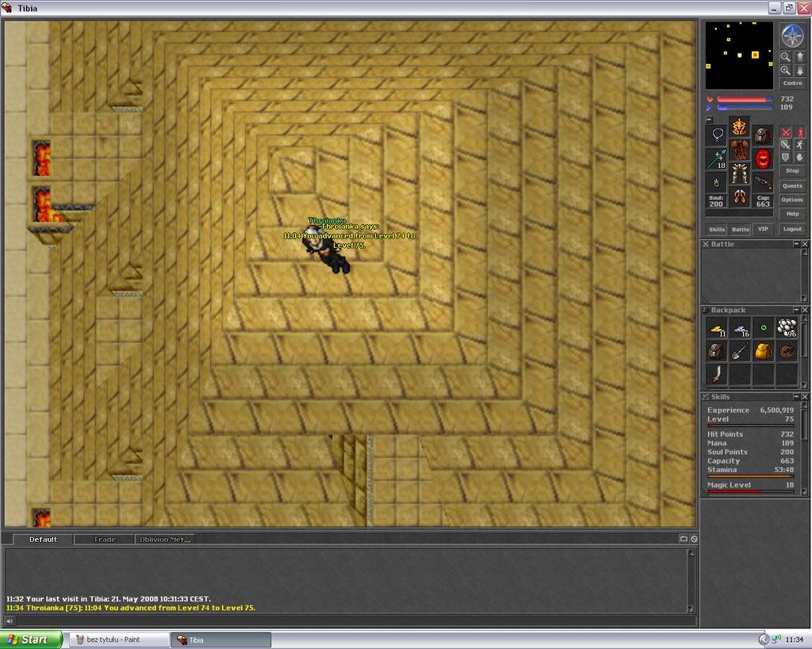
Task: Click the blue mana bar
Action: (x=745, y=108)
